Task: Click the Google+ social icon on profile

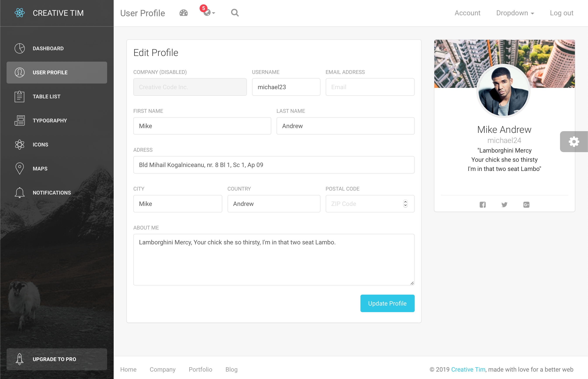Action: 526,205
